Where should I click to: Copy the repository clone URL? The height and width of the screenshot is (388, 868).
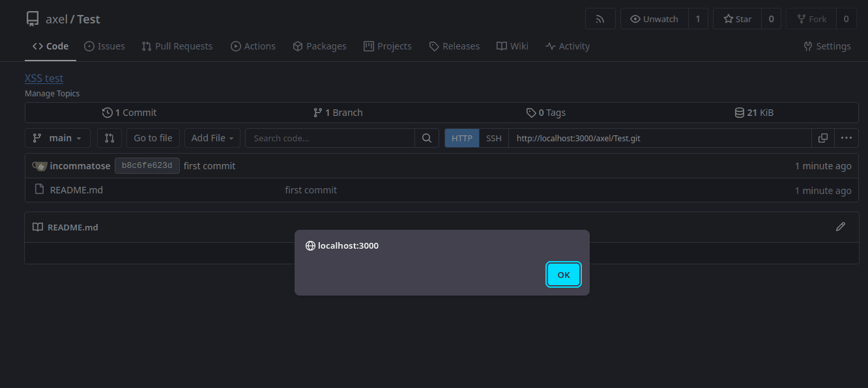(823, 138)
